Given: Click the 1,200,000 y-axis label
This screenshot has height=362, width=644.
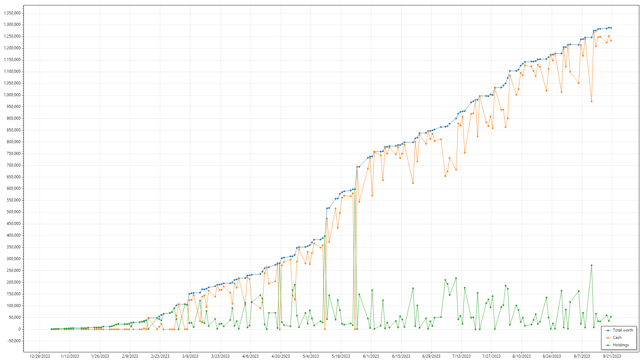Looking at the screenshot, I should (12, 48).
